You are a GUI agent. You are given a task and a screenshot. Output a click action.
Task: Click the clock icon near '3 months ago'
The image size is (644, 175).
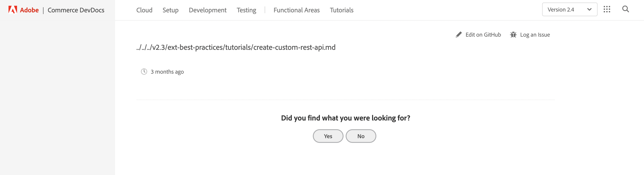(x=144, y=72)
